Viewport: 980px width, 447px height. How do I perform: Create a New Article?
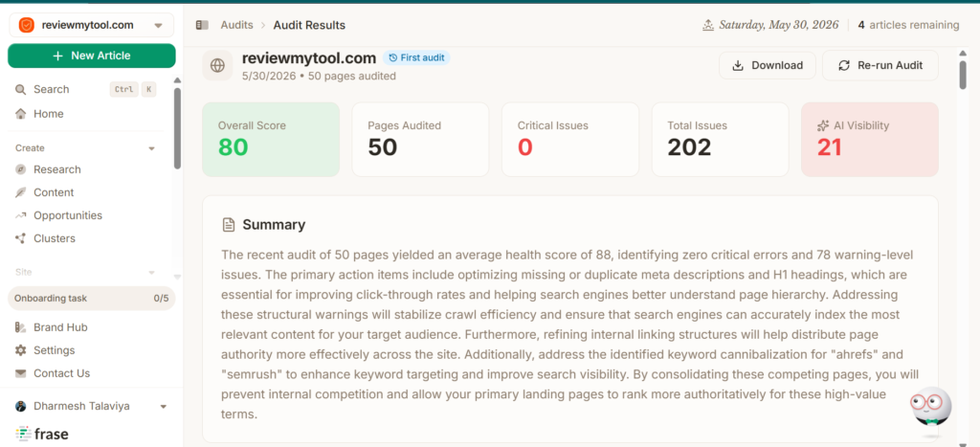91,56
